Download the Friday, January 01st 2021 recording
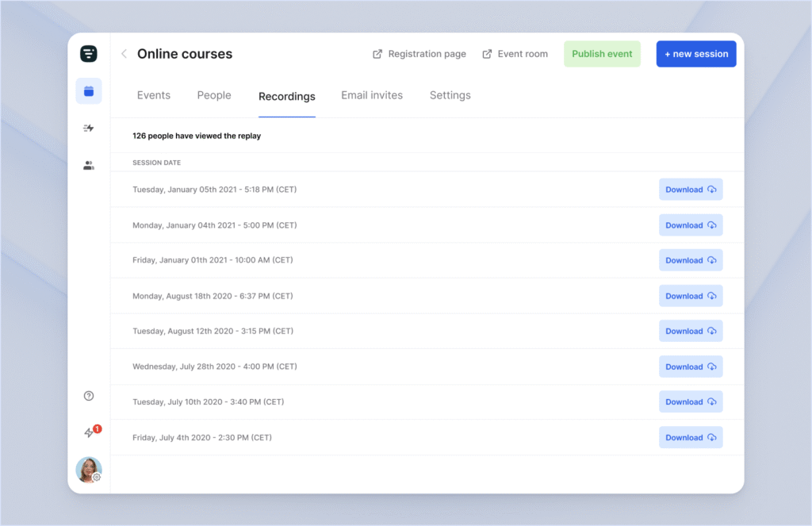The image size is (812, 526). [x=690, y=260]
